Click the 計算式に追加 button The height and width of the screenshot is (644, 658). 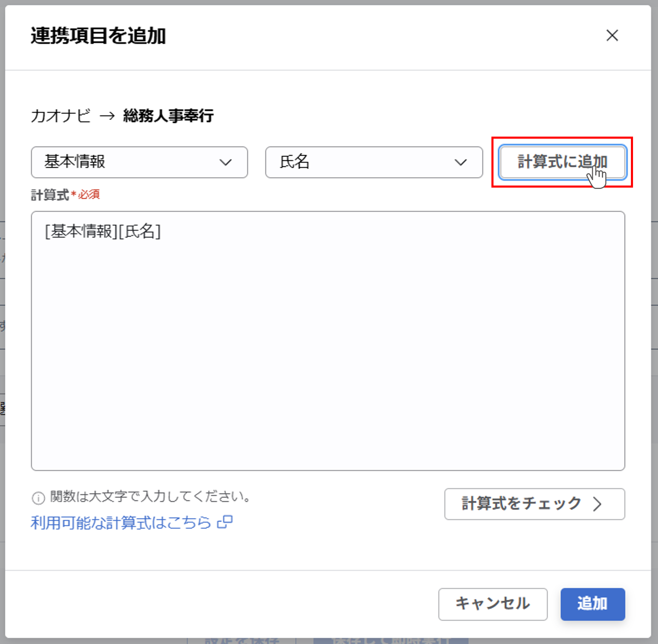click(x=562, y=162)
